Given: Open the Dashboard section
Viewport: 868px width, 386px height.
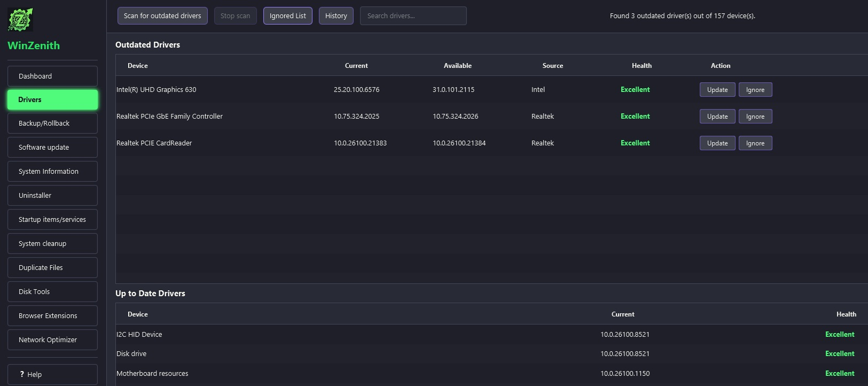Looking at the screenshot, I should point(52,76).
